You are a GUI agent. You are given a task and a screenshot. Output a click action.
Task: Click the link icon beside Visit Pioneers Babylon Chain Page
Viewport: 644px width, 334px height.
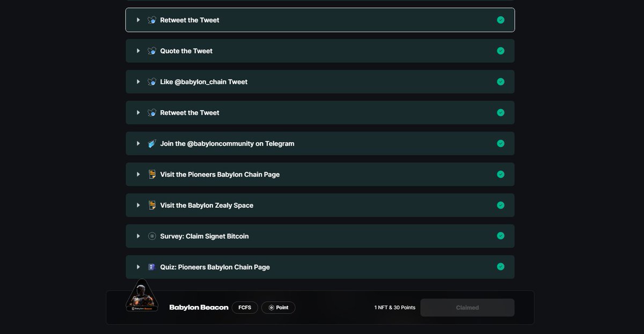coord(152,175)
